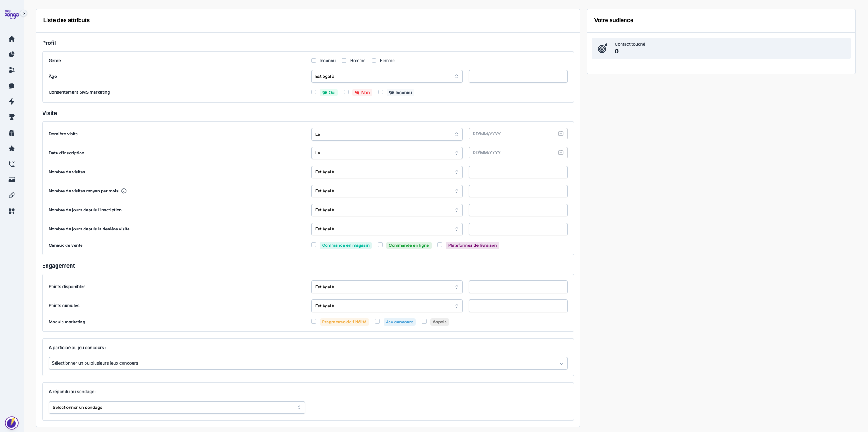Image resolution: width=868 pixels, height=432 pixels.
Task: Open the trophy contest icon
Action: (x=12, y=117)
